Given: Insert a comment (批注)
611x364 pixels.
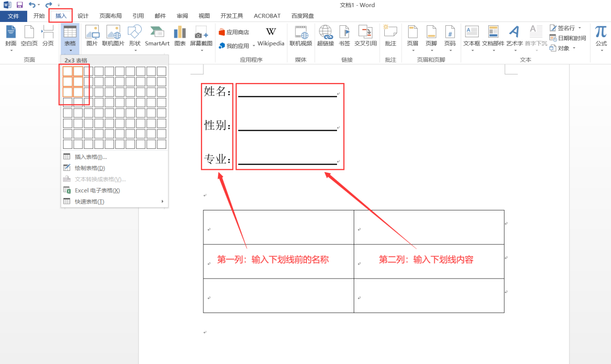Looking at the screenshot, I should (390, 37).
